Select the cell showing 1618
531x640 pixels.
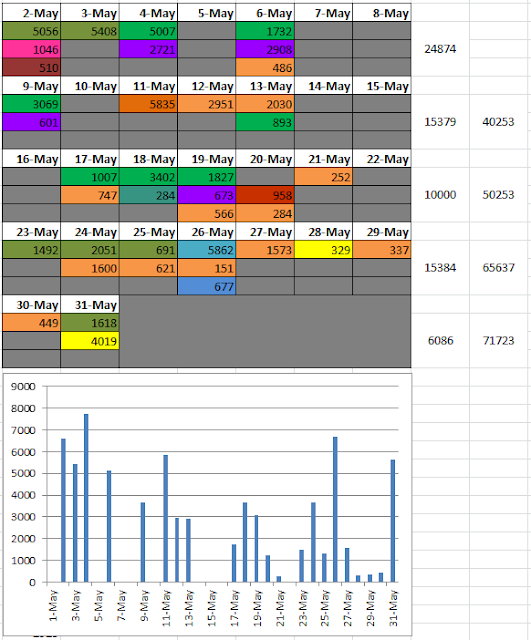90,323
